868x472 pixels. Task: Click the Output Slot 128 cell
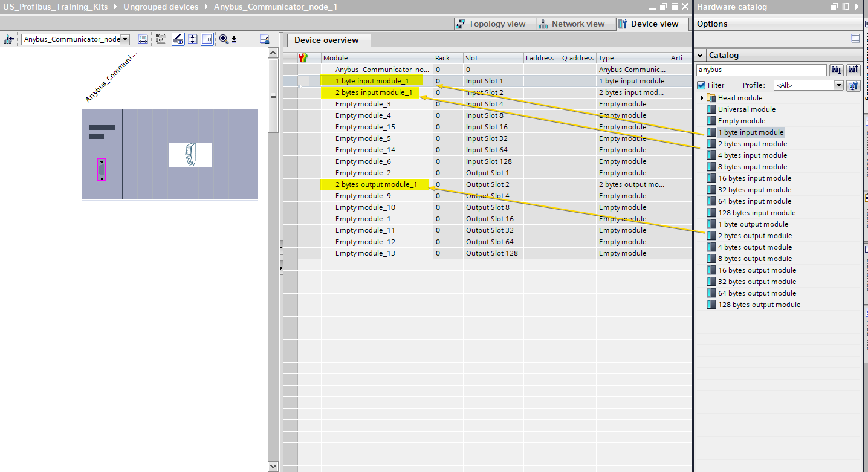492,253
